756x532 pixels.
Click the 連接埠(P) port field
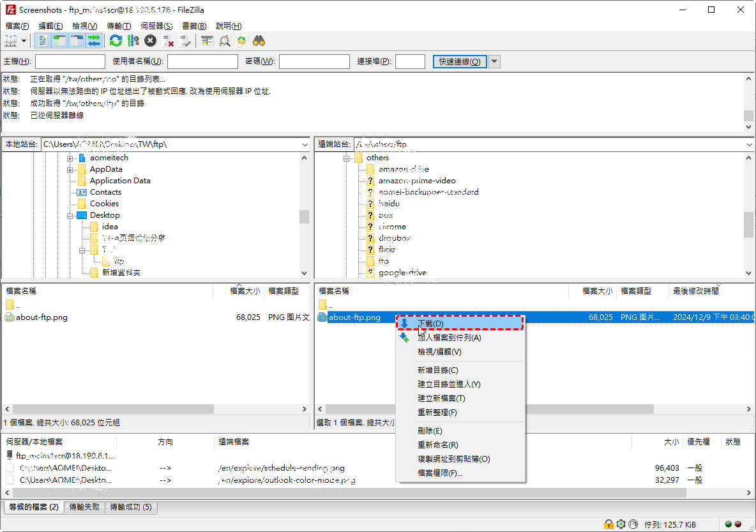coord(411,62)
